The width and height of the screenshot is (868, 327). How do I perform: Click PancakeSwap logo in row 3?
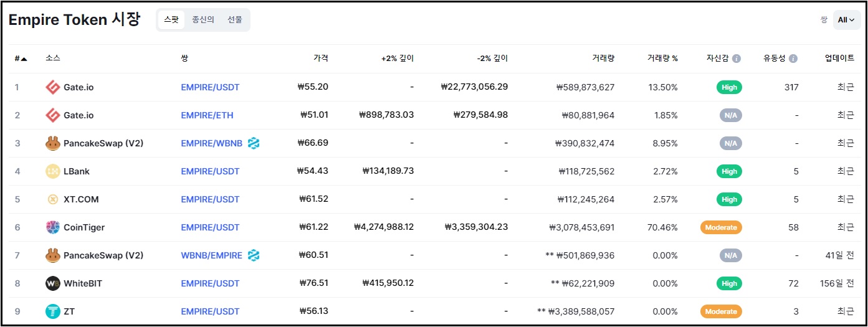click(53, 143)
